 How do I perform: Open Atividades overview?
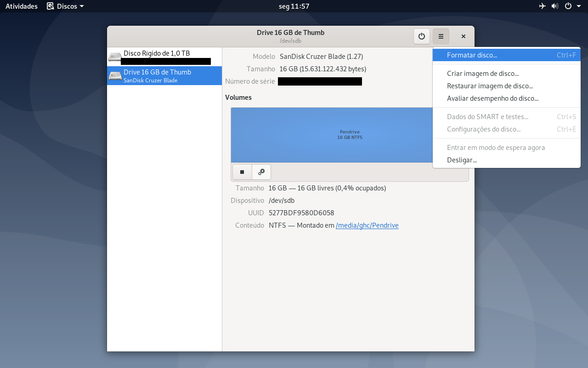[x=22, y=6]
